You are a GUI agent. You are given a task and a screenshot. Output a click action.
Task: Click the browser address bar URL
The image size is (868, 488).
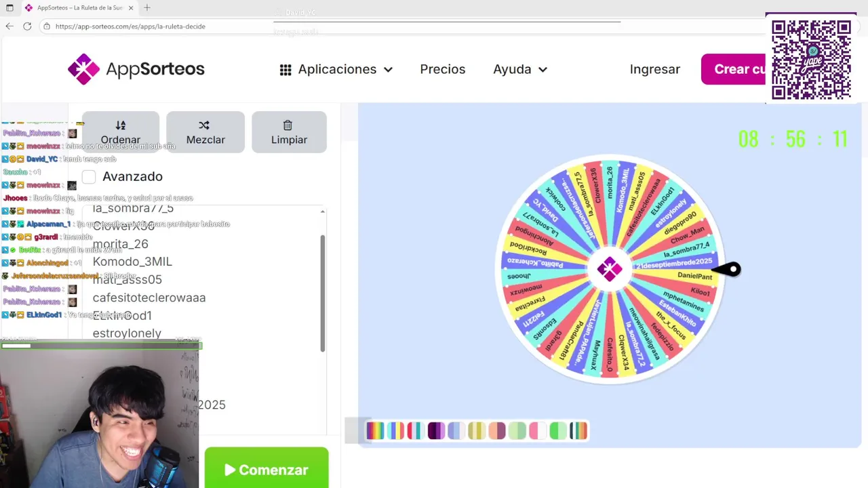[x=130, y=26]
